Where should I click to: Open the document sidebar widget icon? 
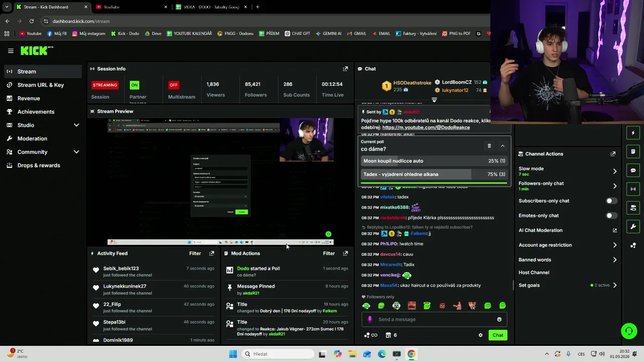click(633, 152)
